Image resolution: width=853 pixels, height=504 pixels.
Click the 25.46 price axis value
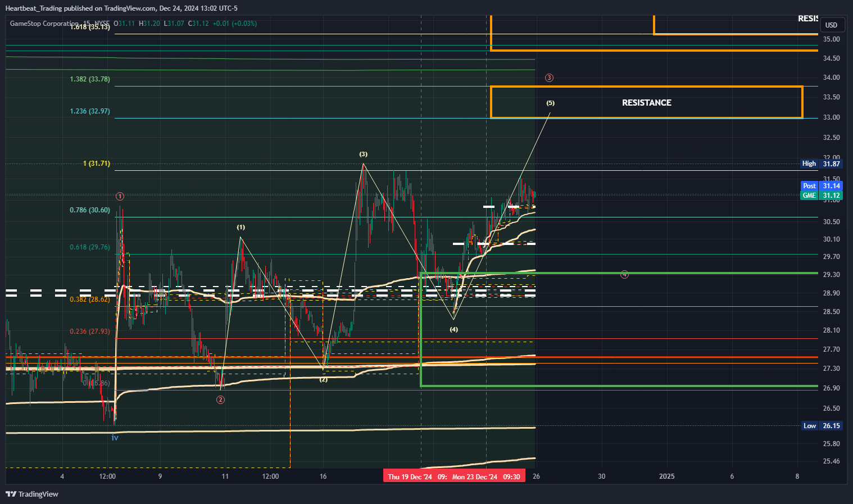tap(831, 461)
